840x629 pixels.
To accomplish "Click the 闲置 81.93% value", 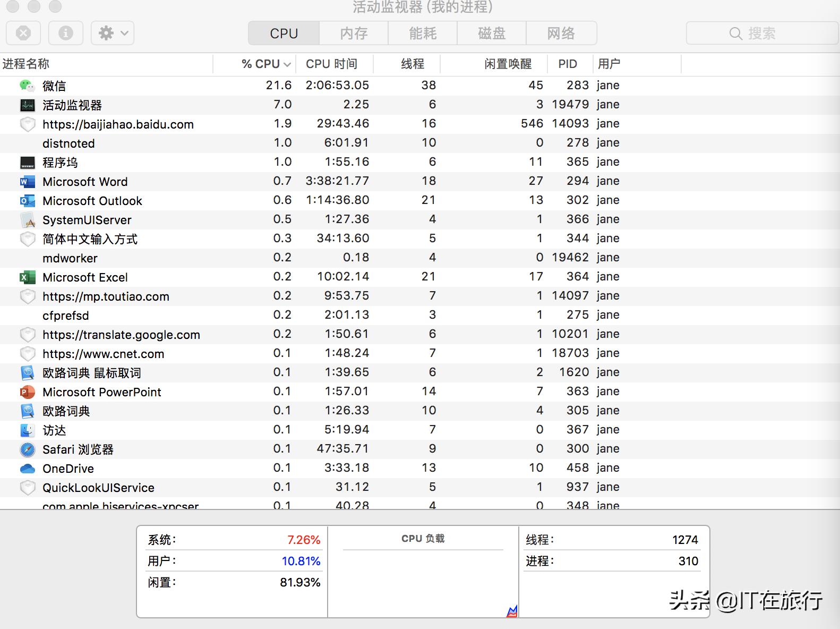I will click(300, 582).
